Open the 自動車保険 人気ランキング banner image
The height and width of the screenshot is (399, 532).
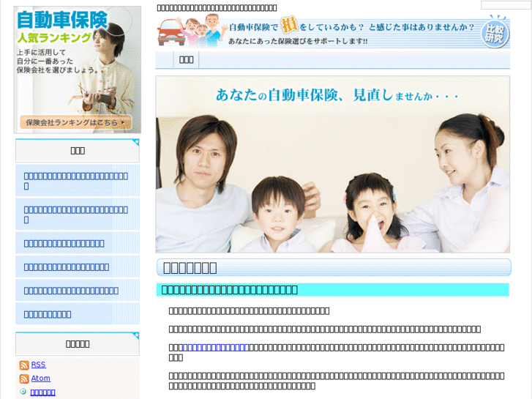click(x=78, y=70)
